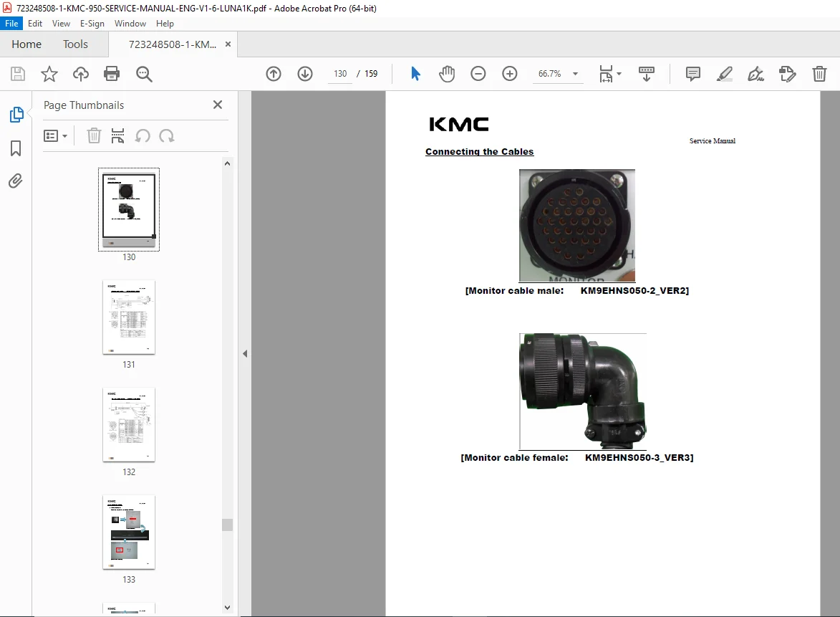Select page 132 thumbnail

(x=129, y=424)
